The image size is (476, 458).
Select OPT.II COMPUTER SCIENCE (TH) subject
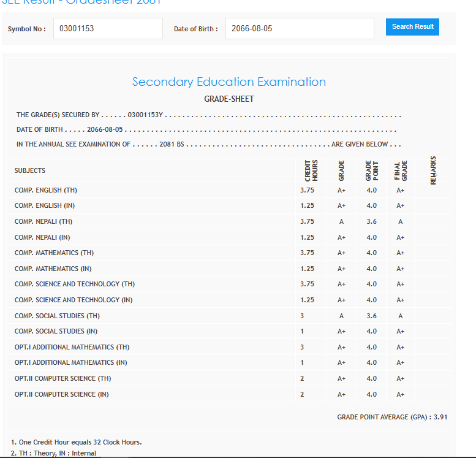62,378
